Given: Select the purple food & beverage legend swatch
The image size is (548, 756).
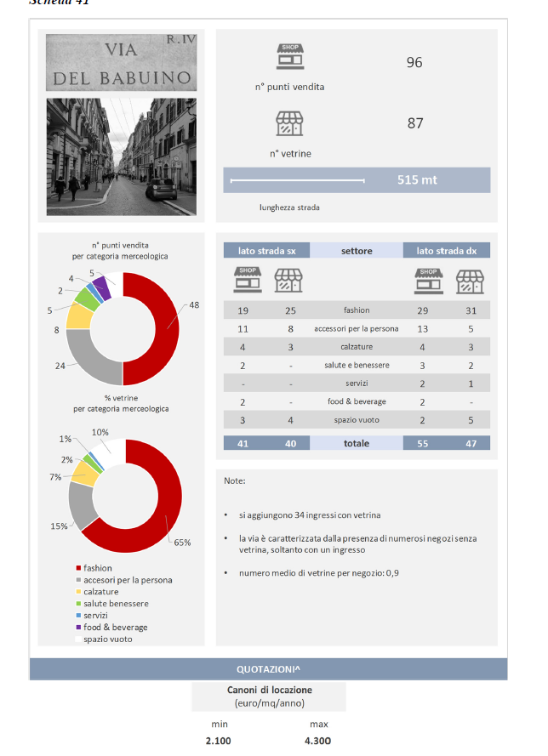Looking at the screenshot, I should [79, 628].
